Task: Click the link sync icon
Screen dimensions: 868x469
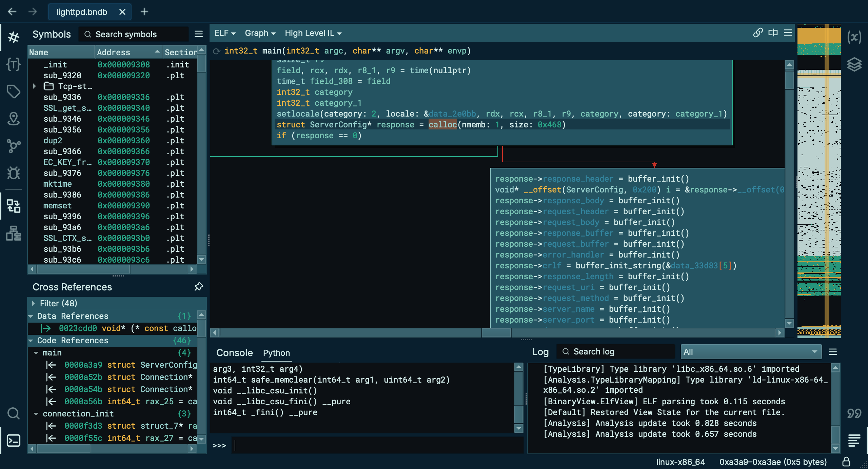Action: 758,33
